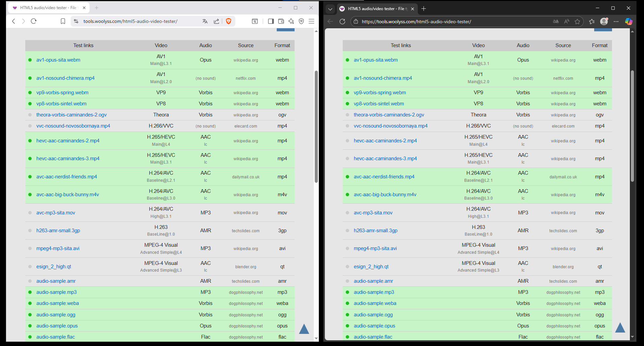
Task: Click 'dailymail.co.uk' source cell in Brave
Action: coord(246,177)
